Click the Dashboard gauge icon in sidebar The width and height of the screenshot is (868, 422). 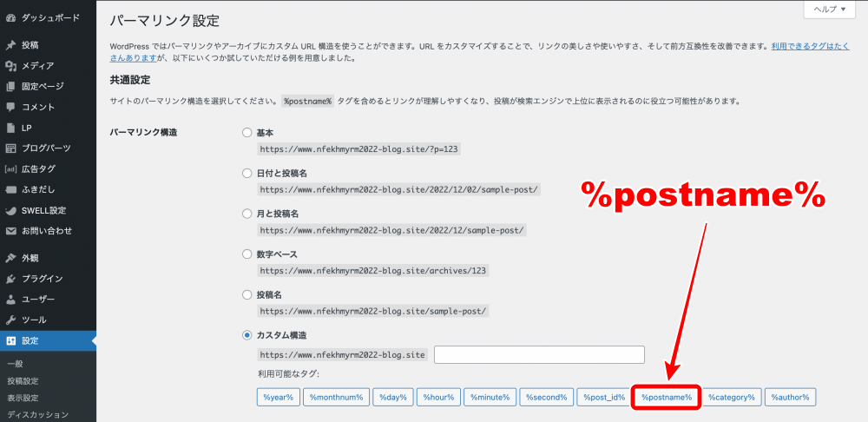[x=10, y=18]
